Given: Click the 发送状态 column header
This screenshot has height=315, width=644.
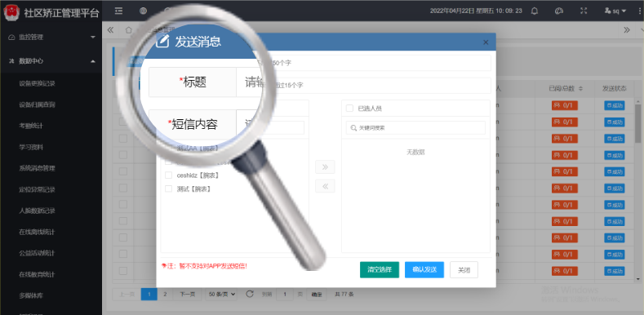Looking at the screenshot, I should (615, 89).
